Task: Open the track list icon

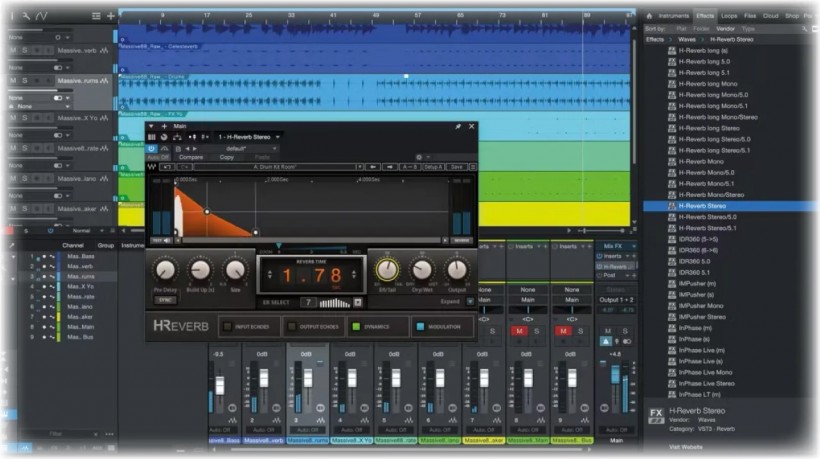Action: tap(96, 16)
